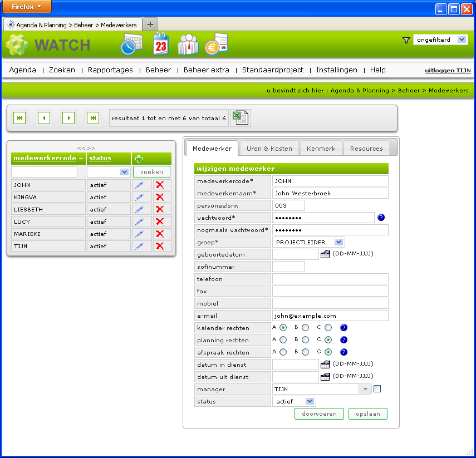The image size is (476, 458).
Task: Switch to Uren & Kosten tab
Action: 269,149
